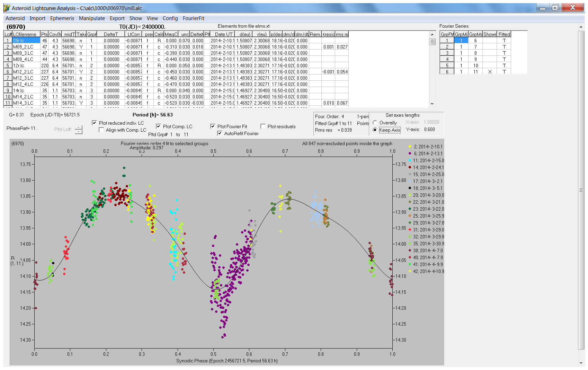Click the lightcurve table scroll down arrow

(432, 104)
